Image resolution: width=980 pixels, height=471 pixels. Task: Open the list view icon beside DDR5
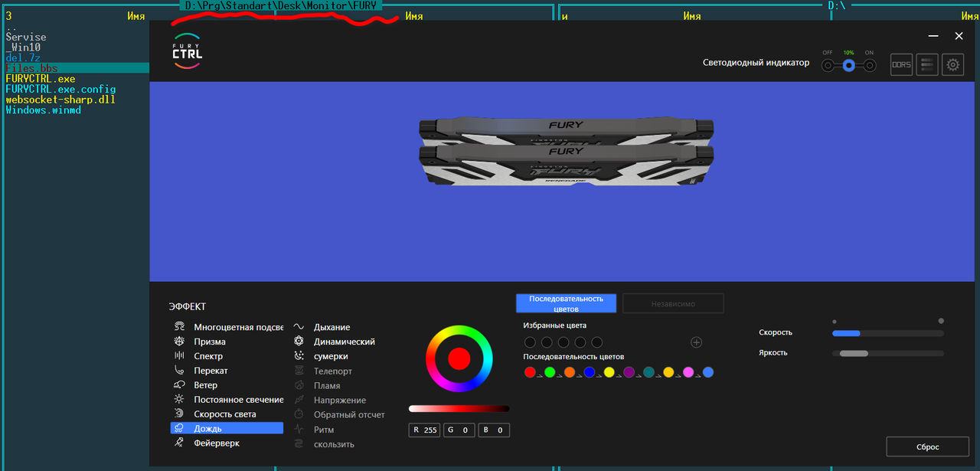click(927, 64)
